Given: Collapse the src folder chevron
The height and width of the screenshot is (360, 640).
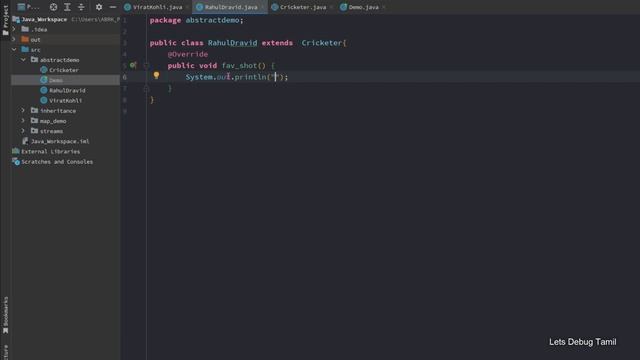Looking at the screenshot, I should [14, 50].
